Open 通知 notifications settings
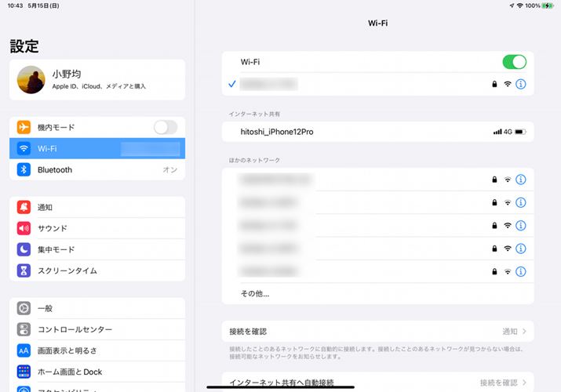561x392 pixels. 97,207
